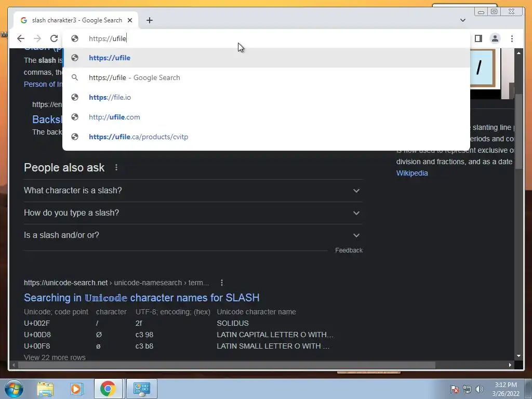Click the horizontal scrollbar right arrow

click(510, 365)
